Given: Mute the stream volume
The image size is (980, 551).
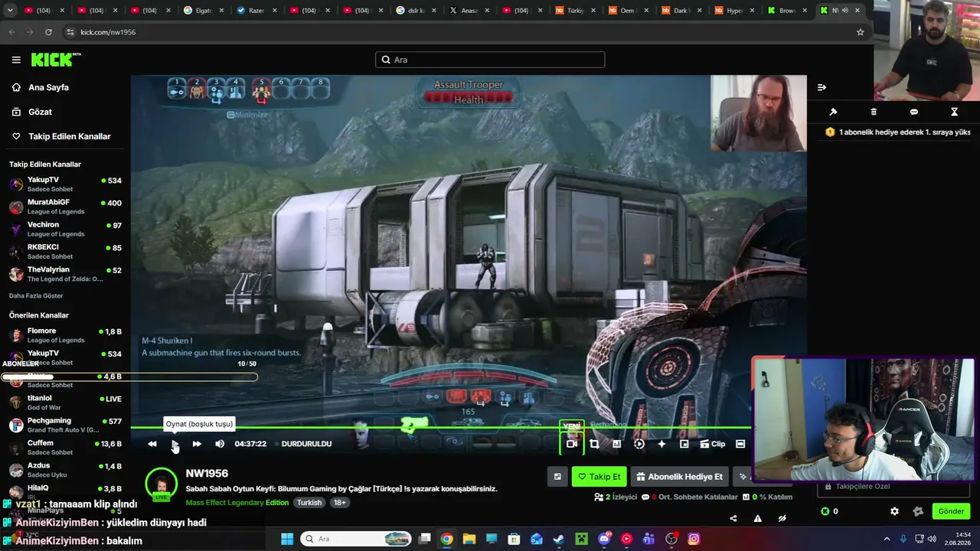Looking at the screenshot, I should tap(220, 444).
